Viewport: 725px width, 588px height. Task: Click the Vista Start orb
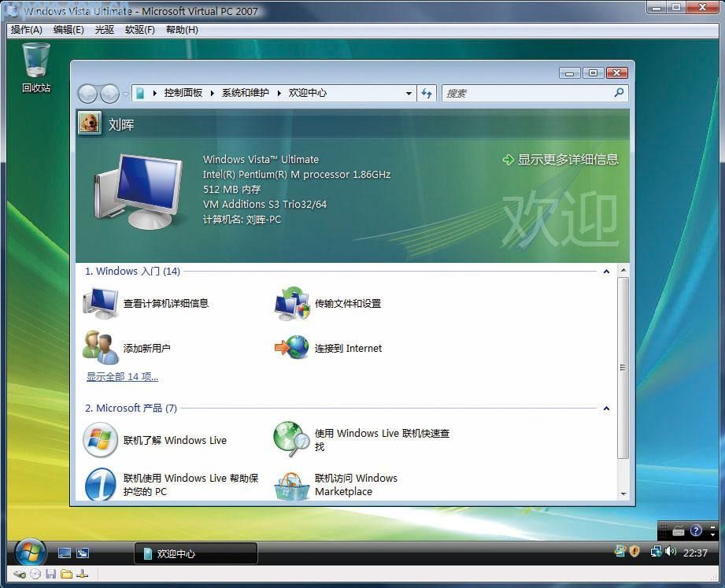pos(31,553)
